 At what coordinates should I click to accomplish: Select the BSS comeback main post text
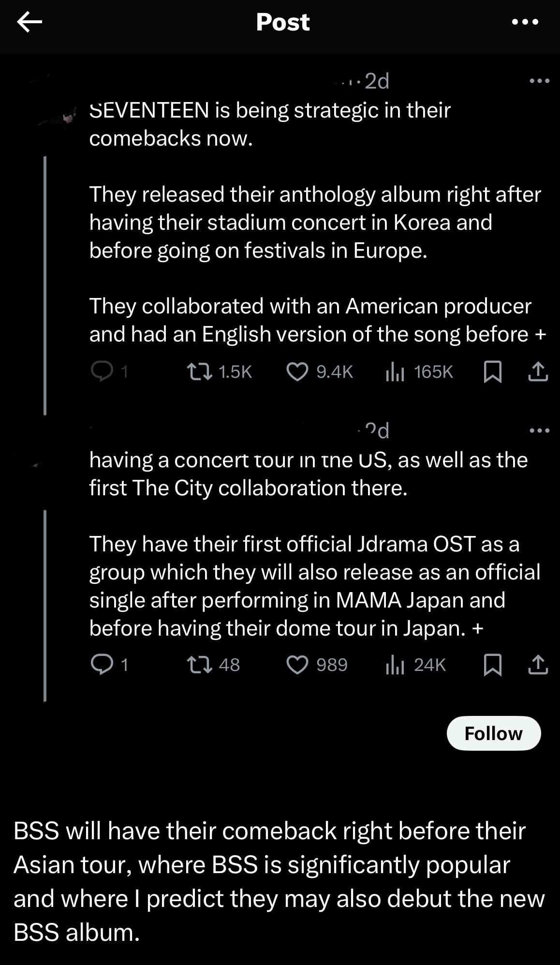279,881
